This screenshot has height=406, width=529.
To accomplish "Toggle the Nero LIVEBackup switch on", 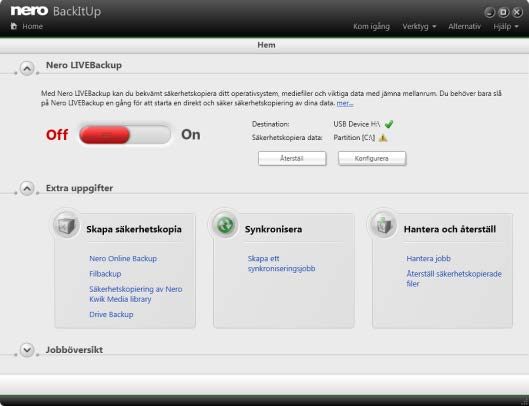I will pos(125,135).
